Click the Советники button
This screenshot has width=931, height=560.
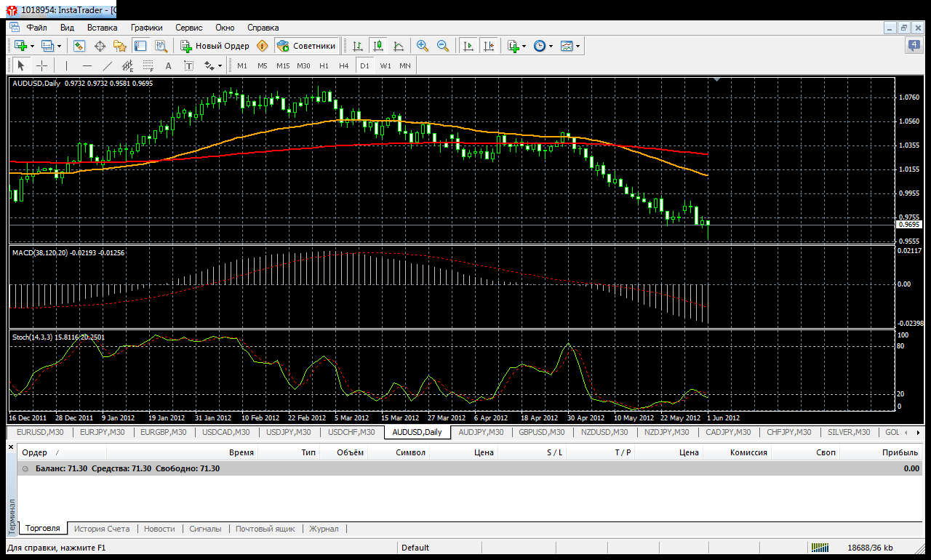tap(308, 46)
